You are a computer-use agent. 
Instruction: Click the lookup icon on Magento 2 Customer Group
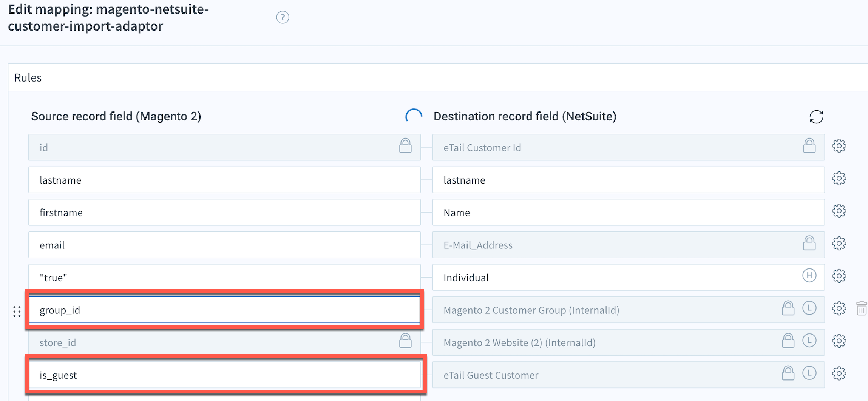pyautogui.click(x=809, y=308)
